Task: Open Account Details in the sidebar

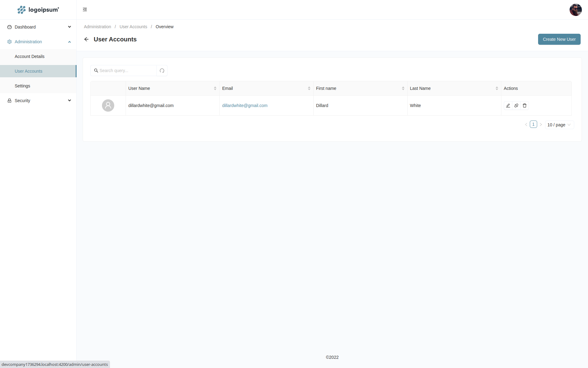Action: point(30,56)
